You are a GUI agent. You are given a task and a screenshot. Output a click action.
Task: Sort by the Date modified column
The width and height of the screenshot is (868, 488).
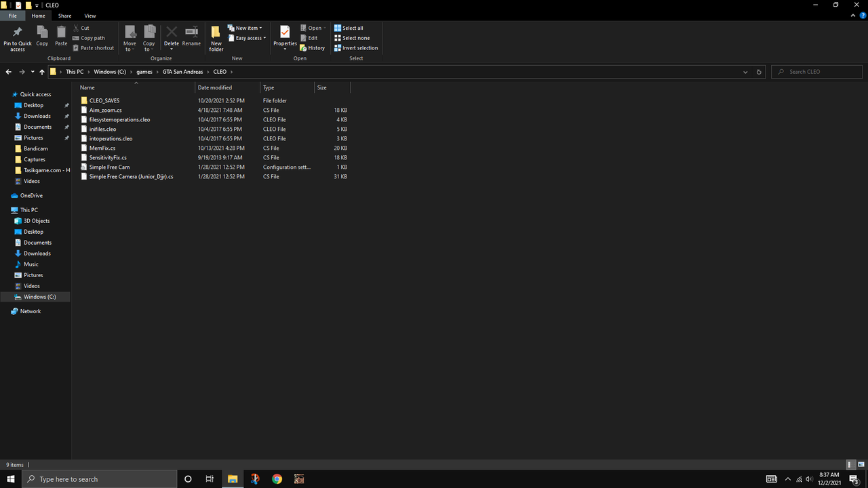click(227, 87)
